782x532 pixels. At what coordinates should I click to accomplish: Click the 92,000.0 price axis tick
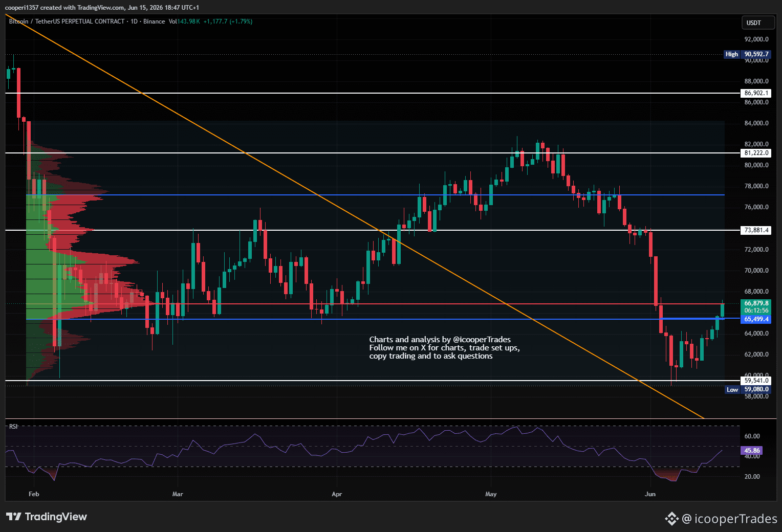pyautogui.click(x=756, y=39)
